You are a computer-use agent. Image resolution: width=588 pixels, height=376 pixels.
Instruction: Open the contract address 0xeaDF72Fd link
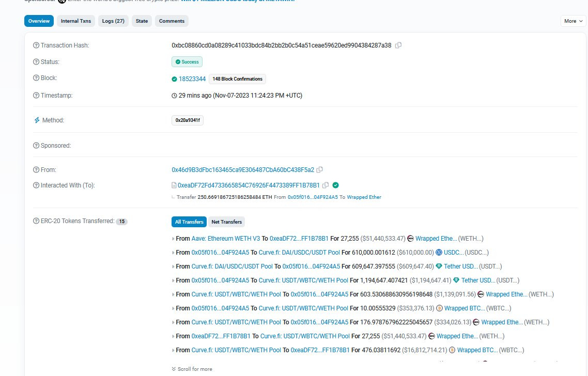coord(249,185)
